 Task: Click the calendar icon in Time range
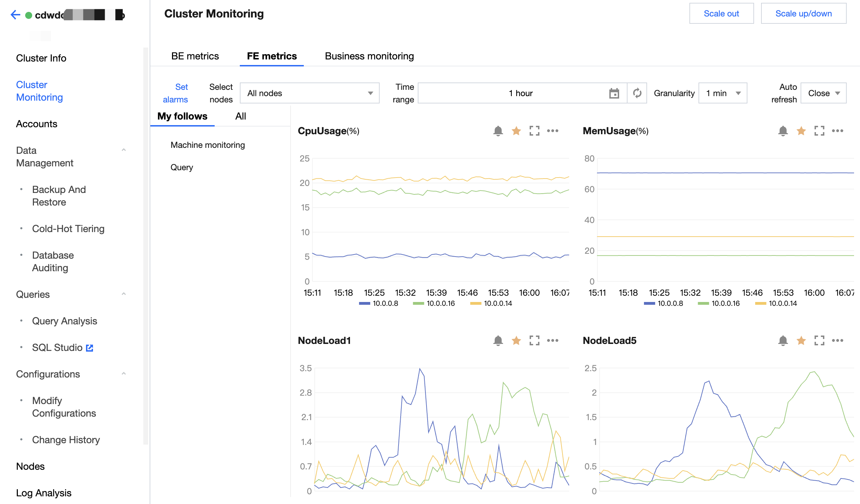(614, 93)
